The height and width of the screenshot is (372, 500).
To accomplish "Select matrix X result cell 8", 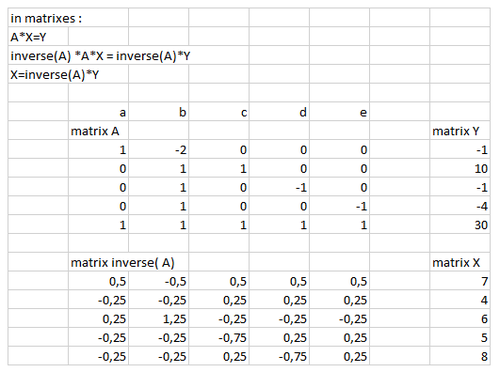I will pos(460,356).
